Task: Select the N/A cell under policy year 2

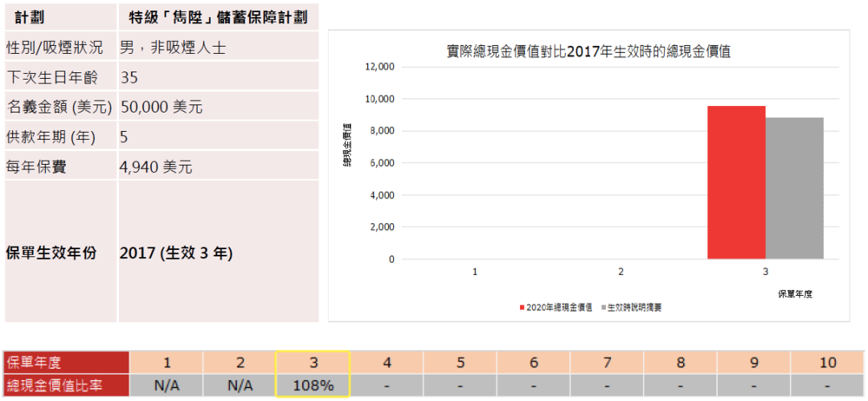Action: [x=240, y=386]
